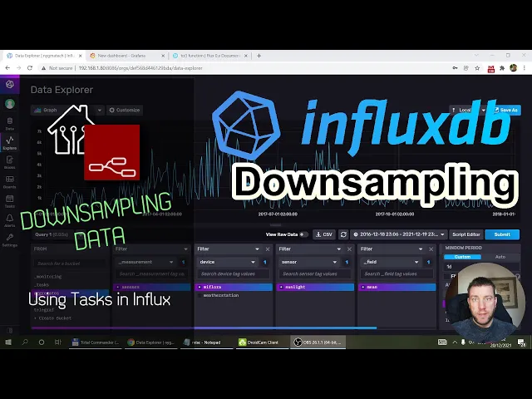The width and height of the screenshot is (532, 399).
Task: Click the Search device tag values field
Action: 234,273
